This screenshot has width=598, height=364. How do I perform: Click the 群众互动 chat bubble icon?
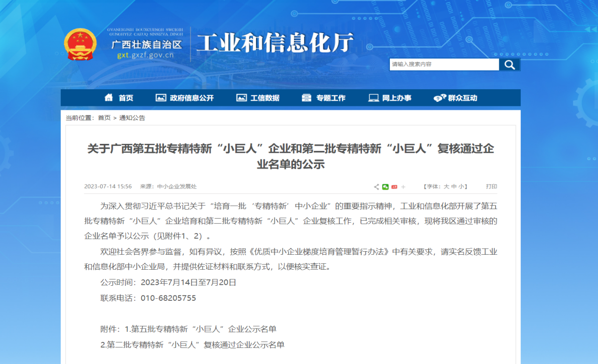pos(440,98)
